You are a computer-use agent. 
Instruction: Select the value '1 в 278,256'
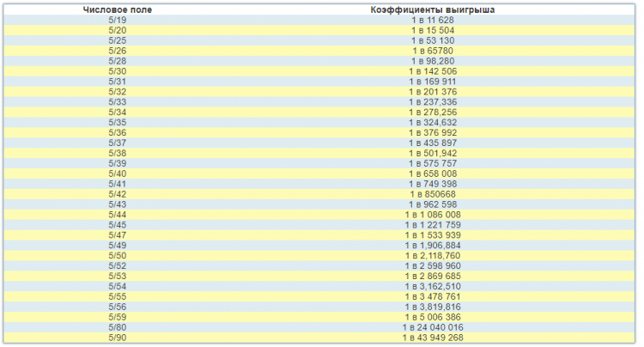[433, 113]
